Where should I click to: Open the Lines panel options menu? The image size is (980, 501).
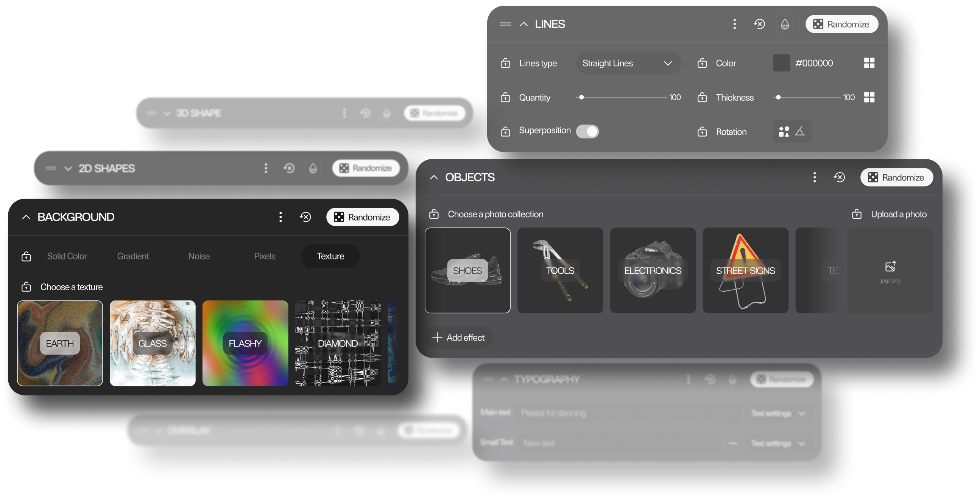[734, 24]
